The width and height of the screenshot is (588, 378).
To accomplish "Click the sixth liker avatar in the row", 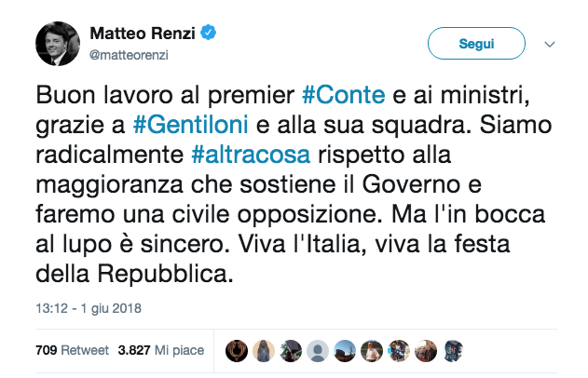I will tap(373, 350).
